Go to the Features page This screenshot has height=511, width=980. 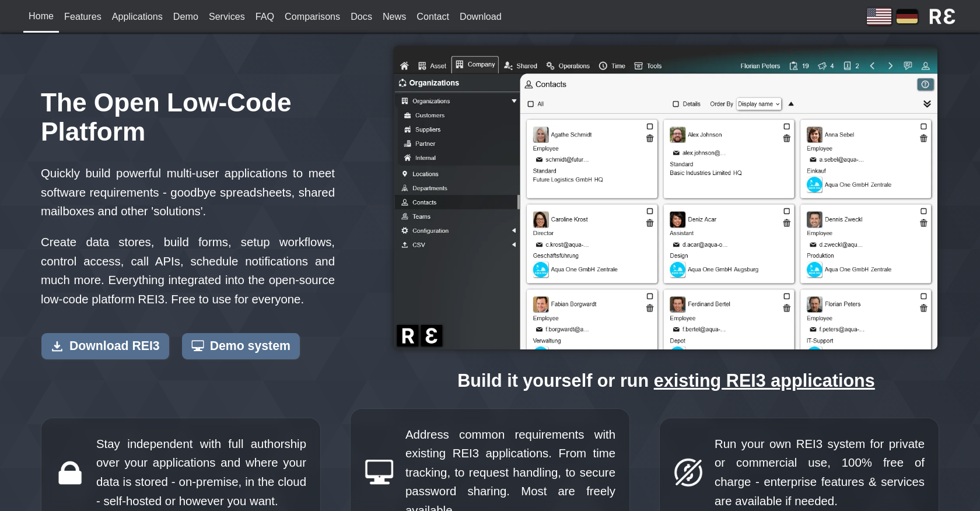coord(83,16)
